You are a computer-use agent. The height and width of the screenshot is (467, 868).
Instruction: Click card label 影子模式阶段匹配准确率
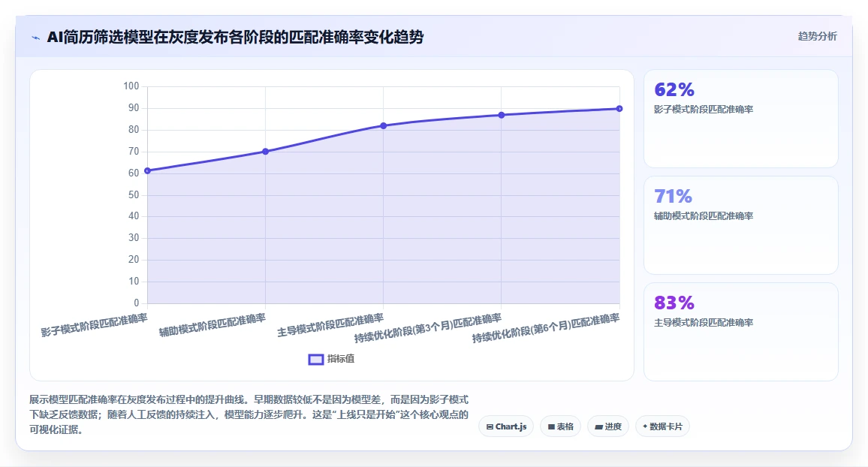pyautogui.click(x=703, y=110)
